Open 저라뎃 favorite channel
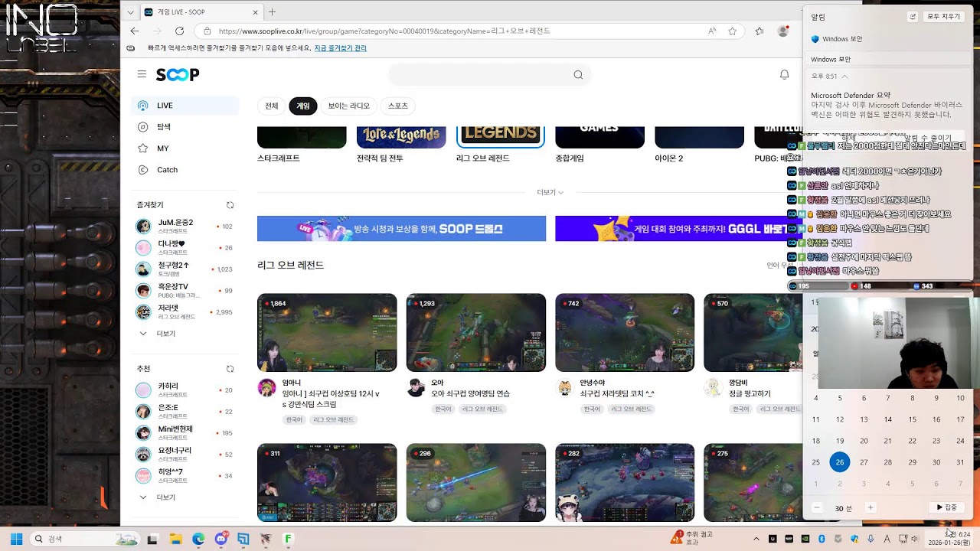This screenshot has width=980, height=551. tap(185, 311)
